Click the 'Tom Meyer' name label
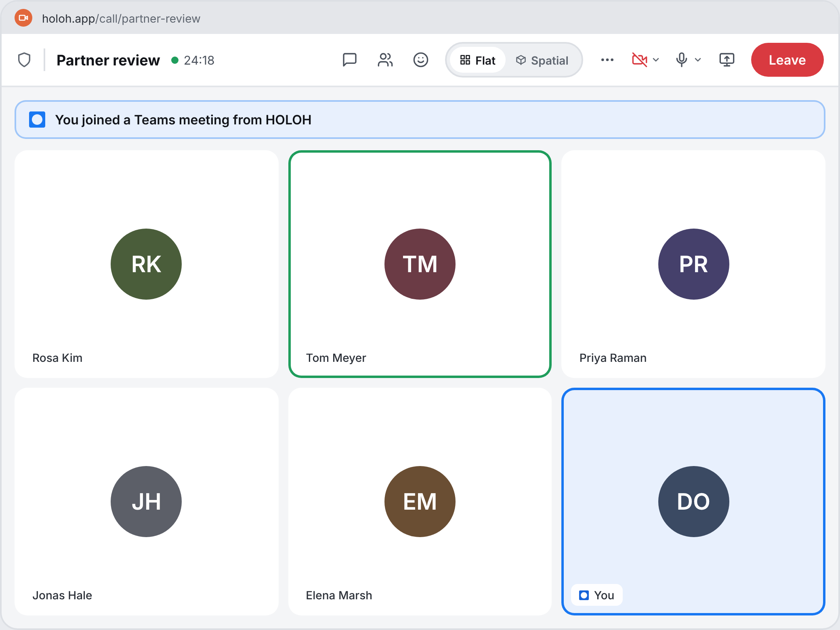The width and height of the screenshot is (840, 630). (336, 358)
